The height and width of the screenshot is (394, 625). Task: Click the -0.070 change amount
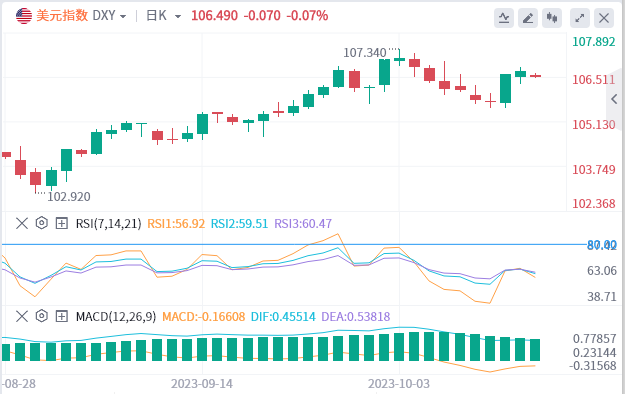(262, 16)
